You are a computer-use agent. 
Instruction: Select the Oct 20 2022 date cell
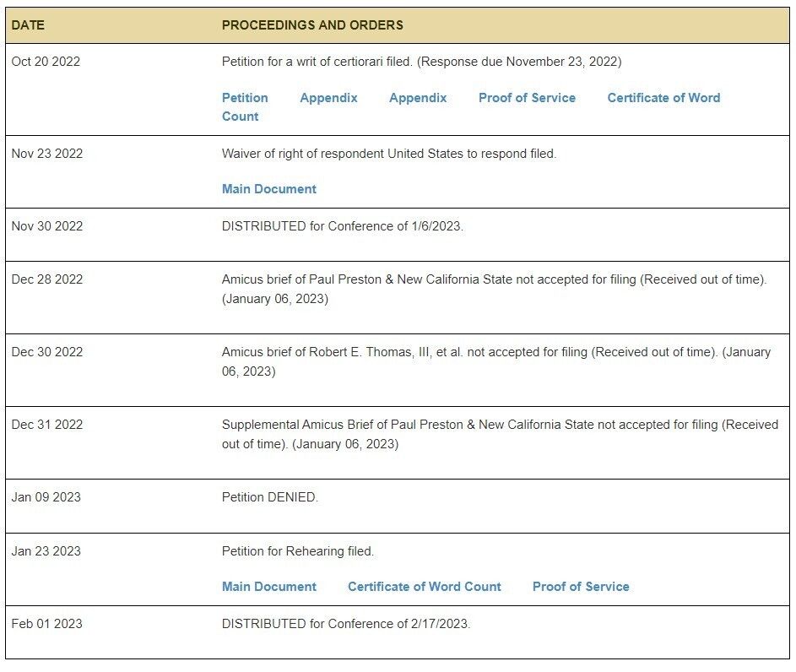point(46,62)
